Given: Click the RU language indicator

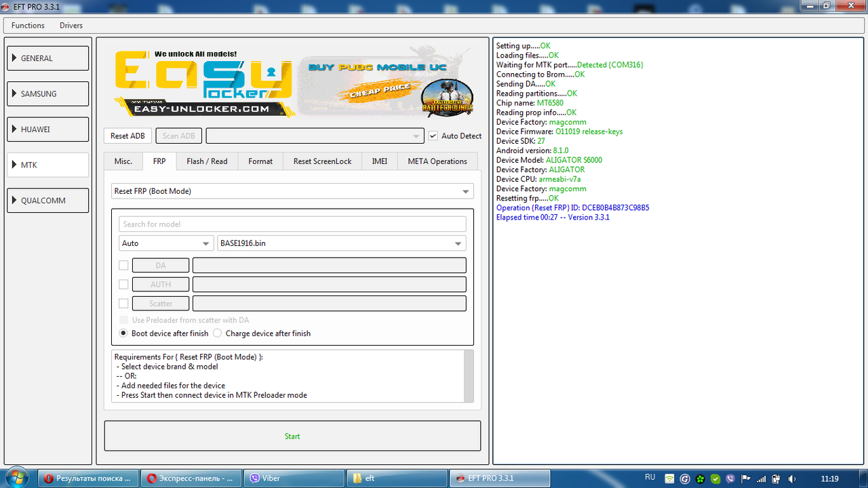Looking at the screenshot, I should click(650, 477).
